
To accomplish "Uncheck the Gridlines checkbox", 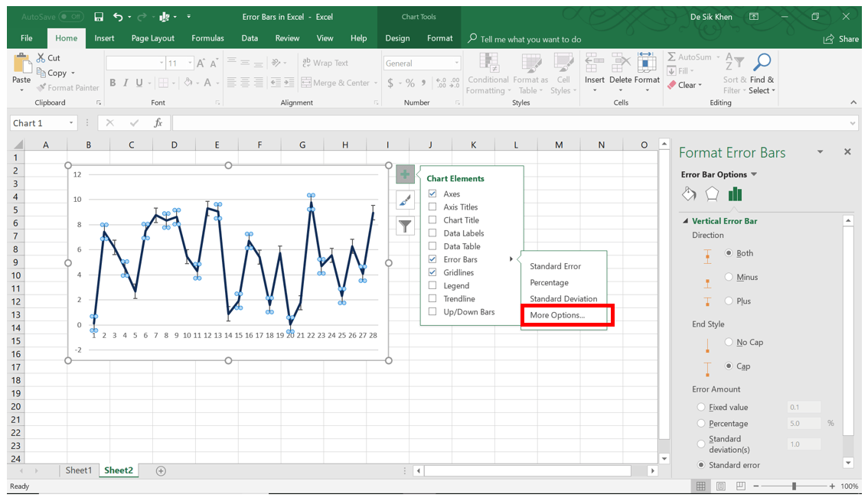I will tap(433, 272).
